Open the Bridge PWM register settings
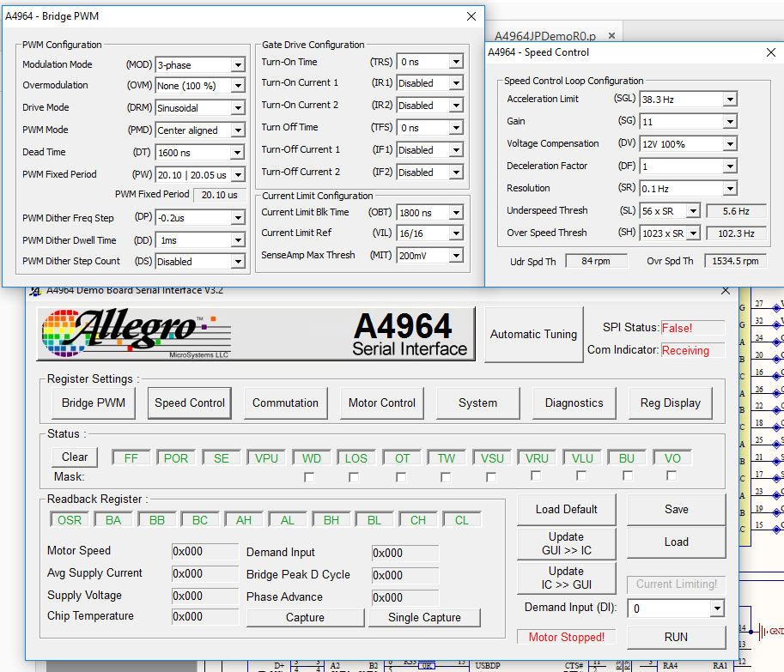784x672 pixels. [94, 403]
